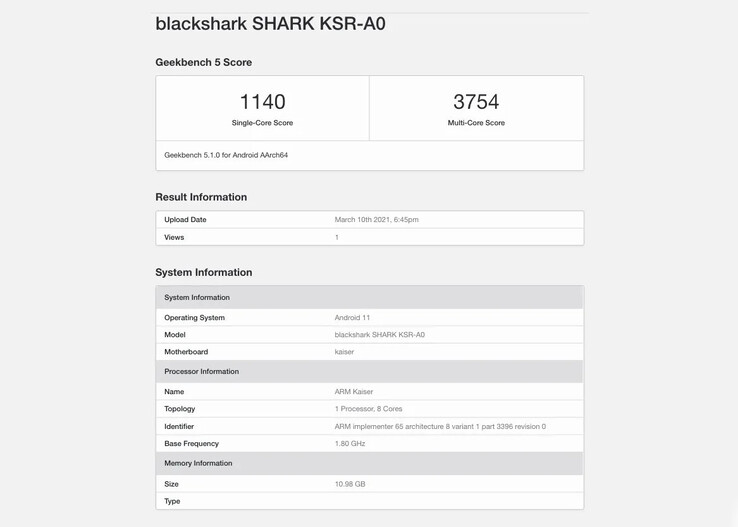Click the 1 Processor, 8 Cores topology value

point(369,409)
